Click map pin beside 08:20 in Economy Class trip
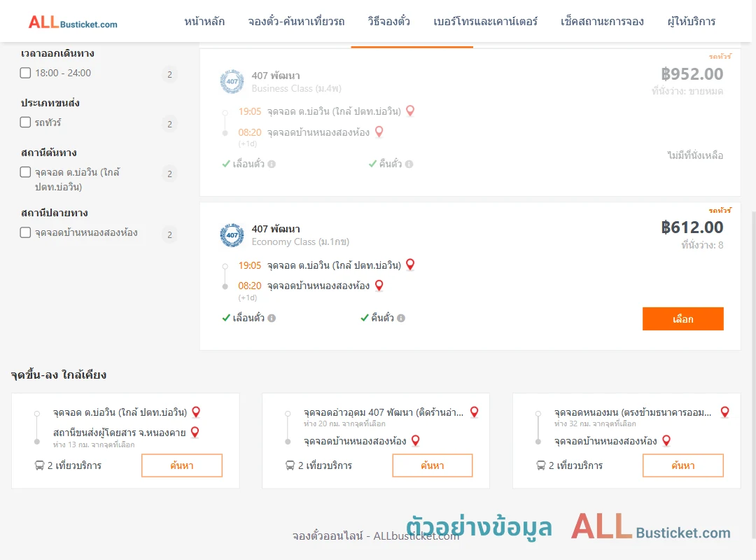 point(379,286)
